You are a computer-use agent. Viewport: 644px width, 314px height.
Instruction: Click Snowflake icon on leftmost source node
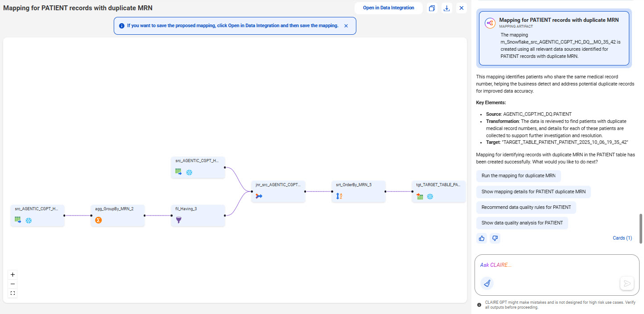pyautogui.click(x=29, y=220)
